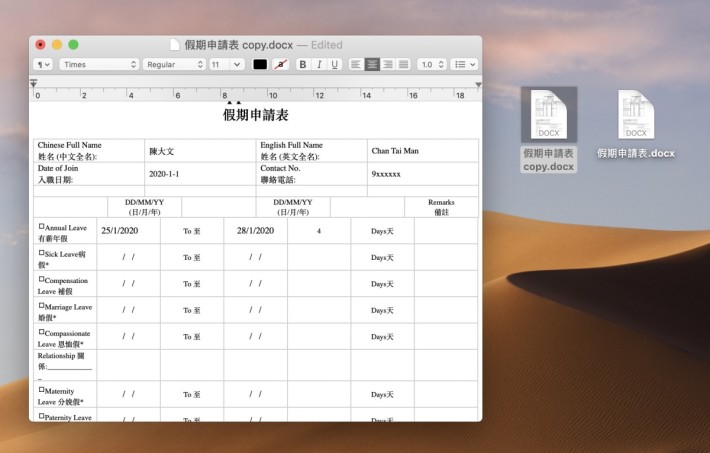The image size is (710, 453).
Task: Click the 2020-1-1 date of join cell
Action: point(200,174)
